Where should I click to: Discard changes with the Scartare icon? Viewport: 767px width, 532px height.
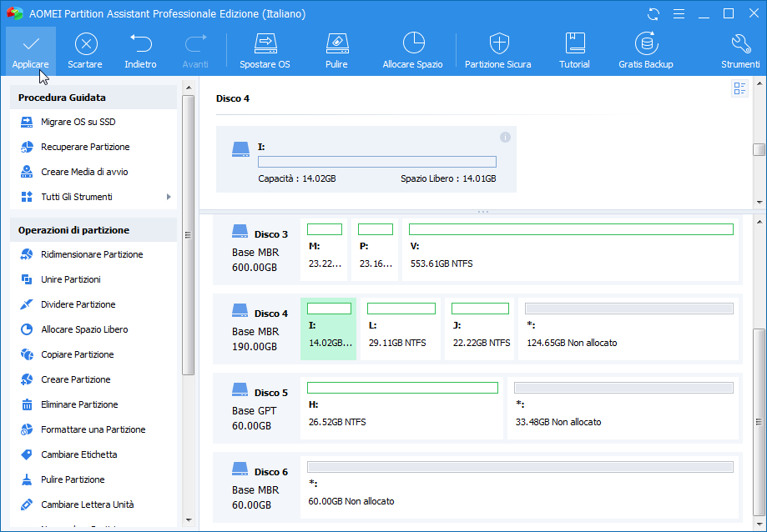pos(85,51)
